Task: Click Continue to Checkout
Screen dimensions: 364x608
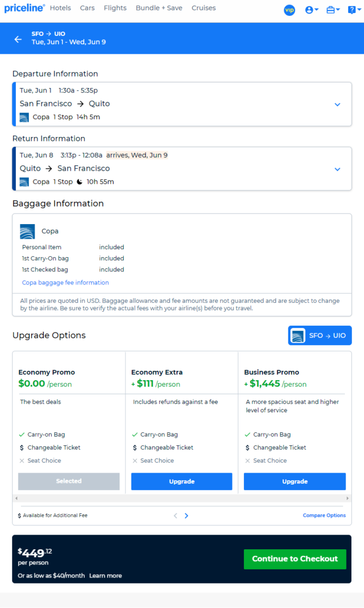Action: tap(295, 559)
